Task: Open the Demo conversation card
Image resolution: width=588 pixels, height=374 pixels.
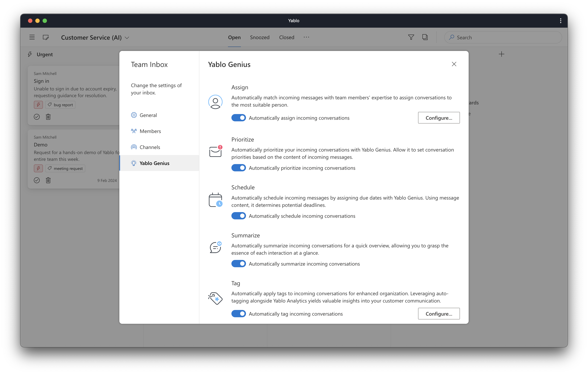Action: (x=74, y=159)
